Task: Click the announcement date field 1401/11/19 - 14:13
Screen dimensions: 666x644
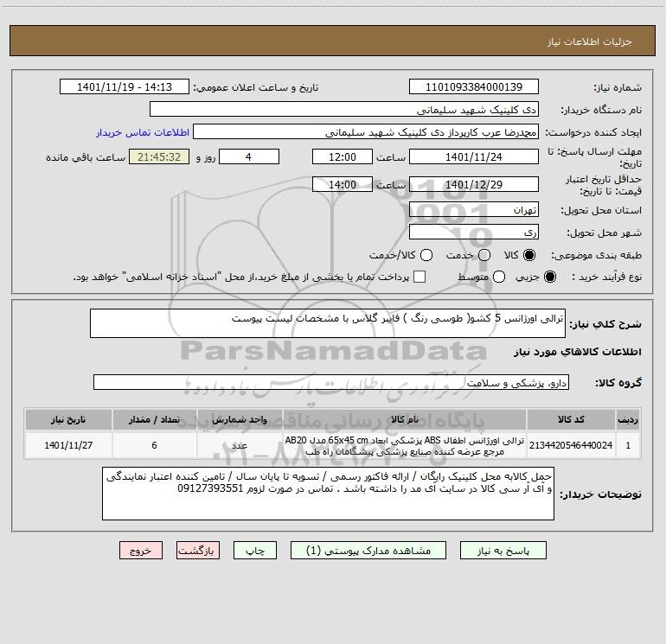Action: pos(125,86)
